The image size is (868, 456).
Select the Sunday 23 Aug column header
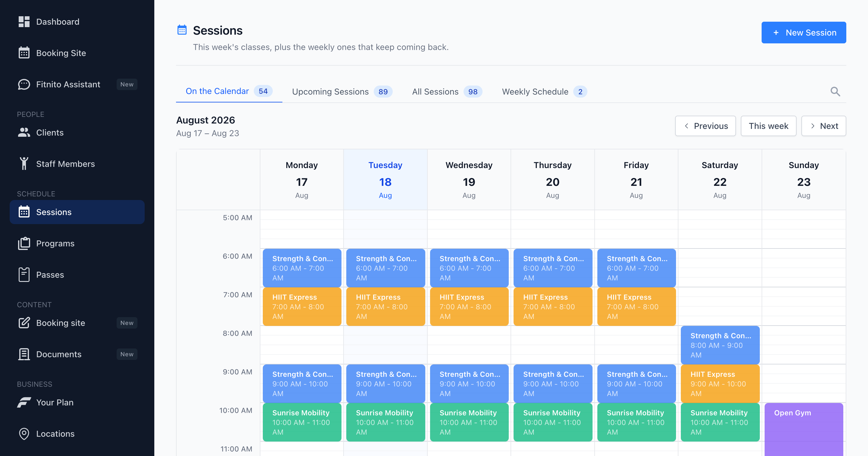804,180
